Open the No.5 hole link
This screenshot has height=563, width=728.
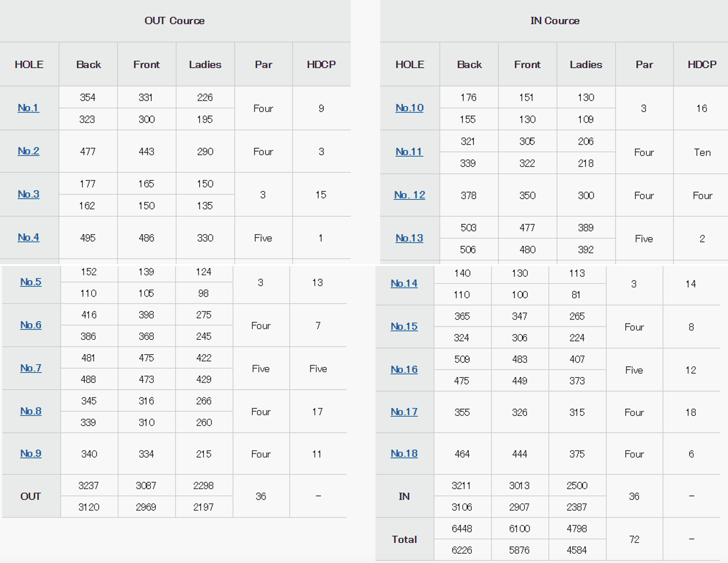point(31,282)
